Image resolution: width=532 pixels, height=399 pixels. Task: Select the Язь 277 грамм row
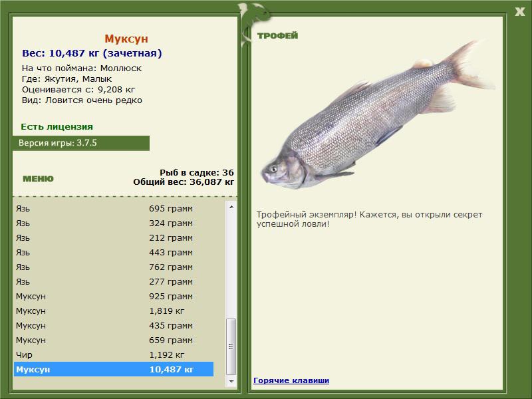pos(114,281)
